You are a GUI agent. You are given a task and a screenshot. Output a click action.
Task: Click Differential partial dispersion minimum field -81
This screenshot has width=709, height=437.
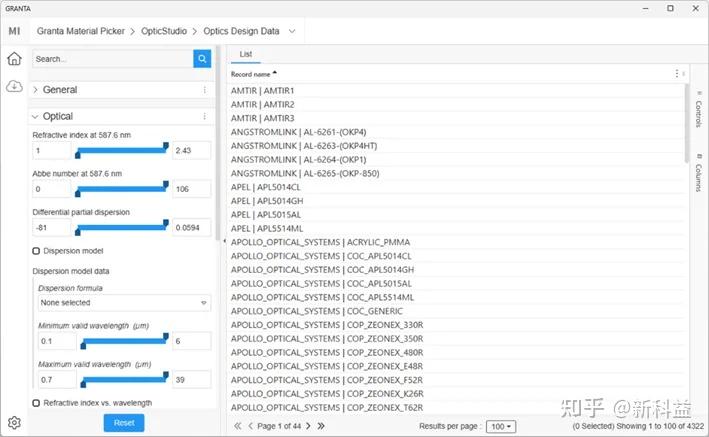52,228
